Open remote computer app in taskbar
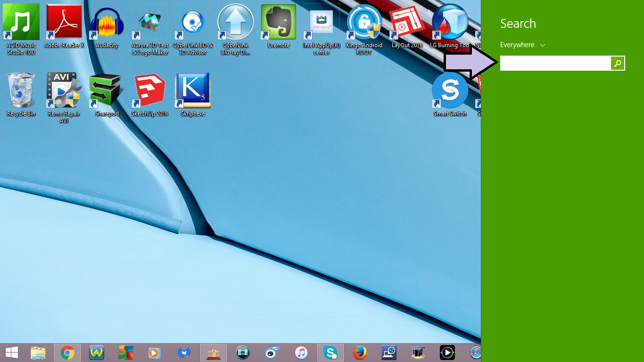Image resolution: width=644 pixels, height=362 pixels. [x=389, y=353]
